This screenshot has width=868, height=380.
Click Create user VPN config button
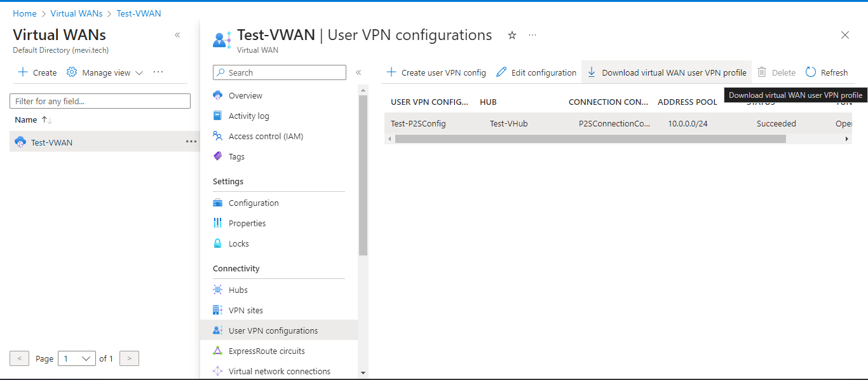(437, 72)
